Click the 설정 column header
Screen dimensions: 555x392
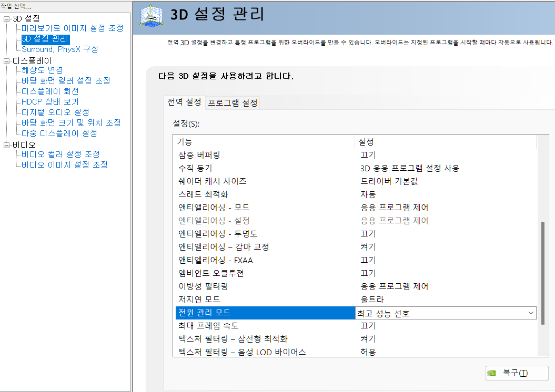tap(446, 142)
